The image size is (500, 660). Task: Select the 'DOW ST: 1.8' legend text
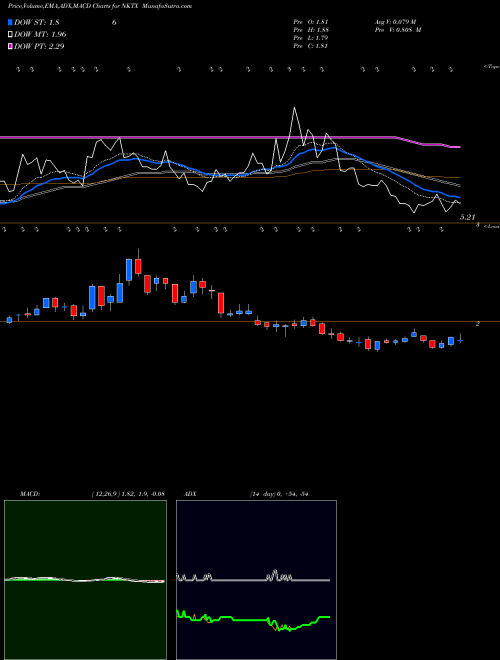point(37,22)
